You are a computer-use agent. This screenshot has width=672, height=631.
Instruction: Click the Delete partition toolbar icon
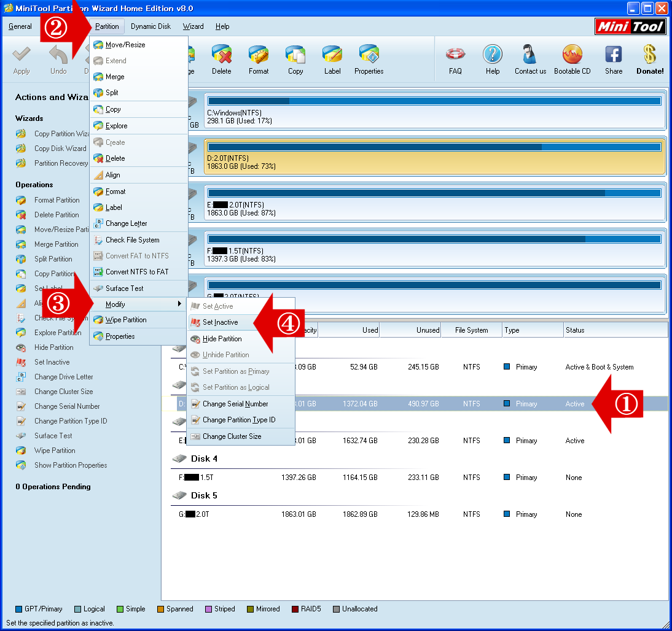[222, 55]
